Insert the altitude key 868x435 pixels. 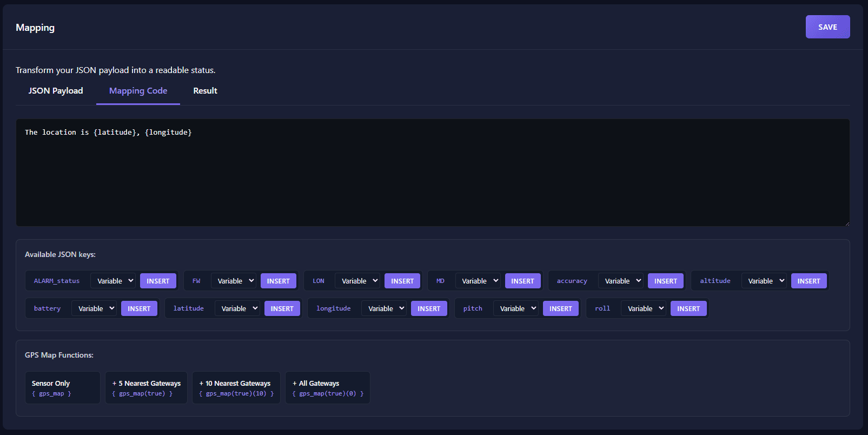809,281
